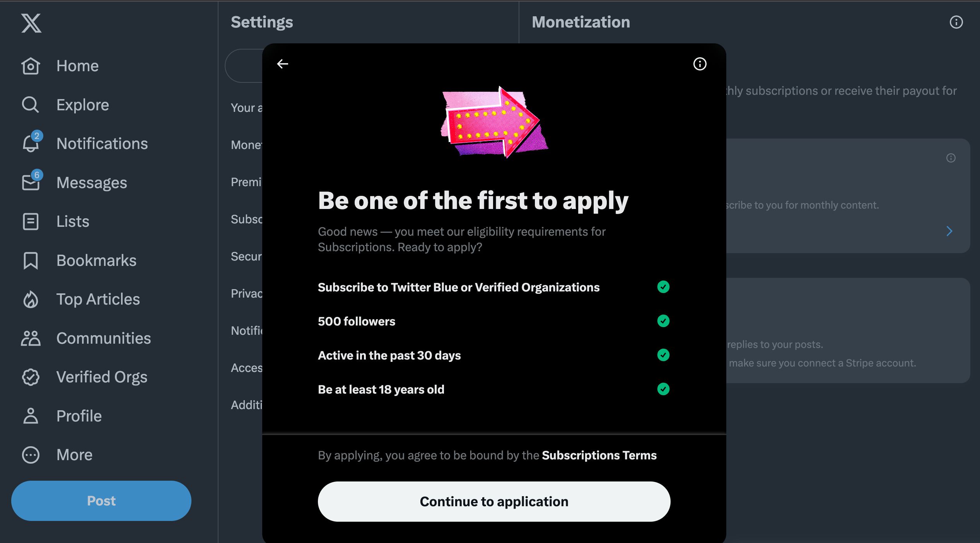Screen dimensions: 980x543
Task: Click the X logo at top left
Action: (x=31, y=23)
